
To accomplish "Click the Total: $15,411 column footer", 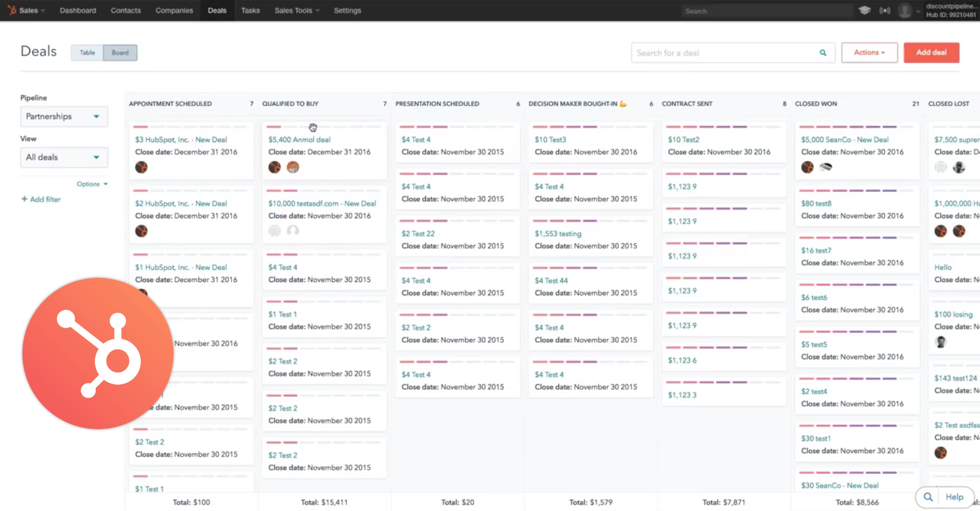I will 324,502.
